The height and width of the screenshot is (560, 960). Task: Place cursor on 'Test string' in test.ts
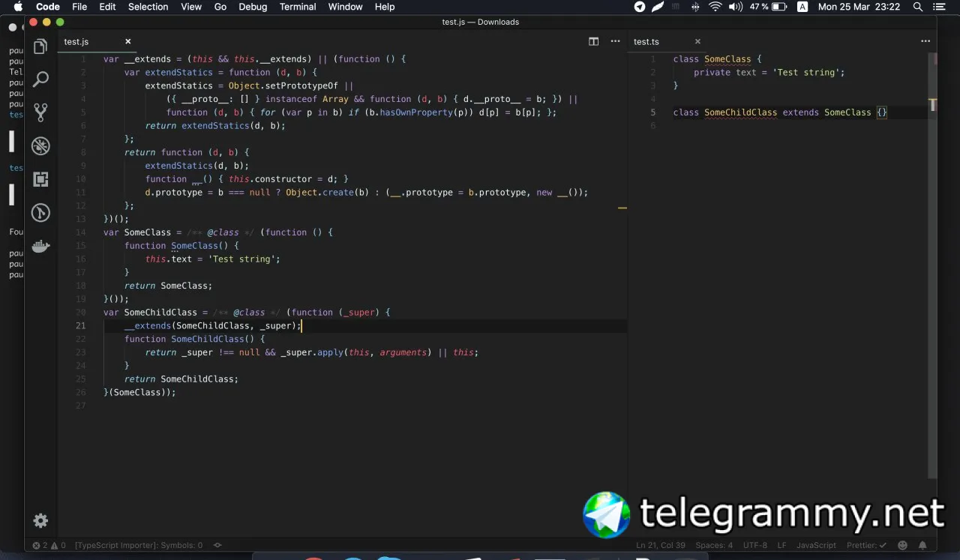click(x=806, y=73)
